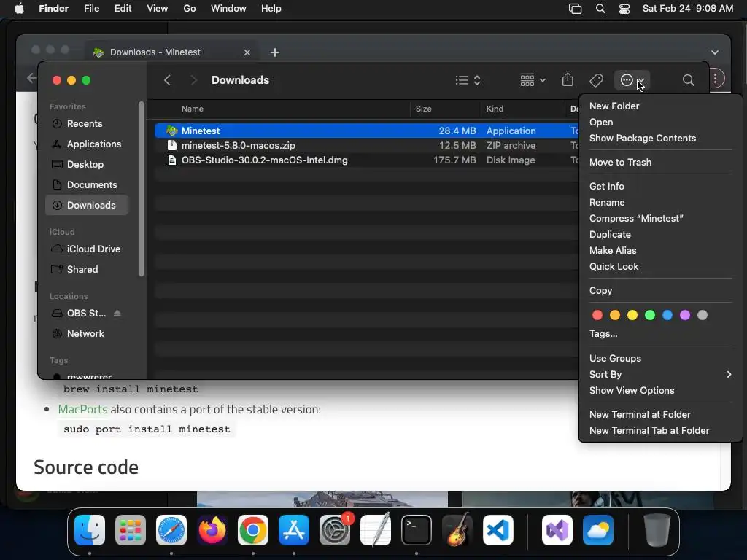Launch Firefox from the Dock

(x=212, y=530)
